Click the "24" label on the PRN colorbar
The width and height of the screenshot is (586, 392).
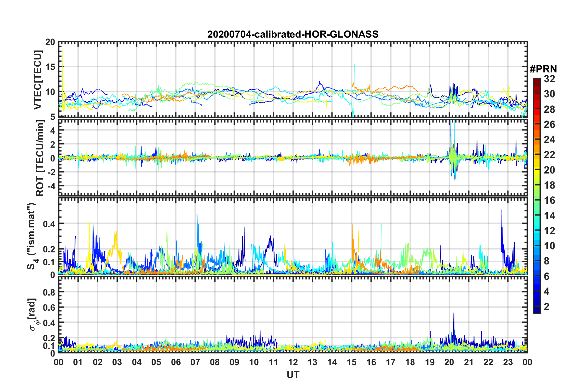coord(549,140)
